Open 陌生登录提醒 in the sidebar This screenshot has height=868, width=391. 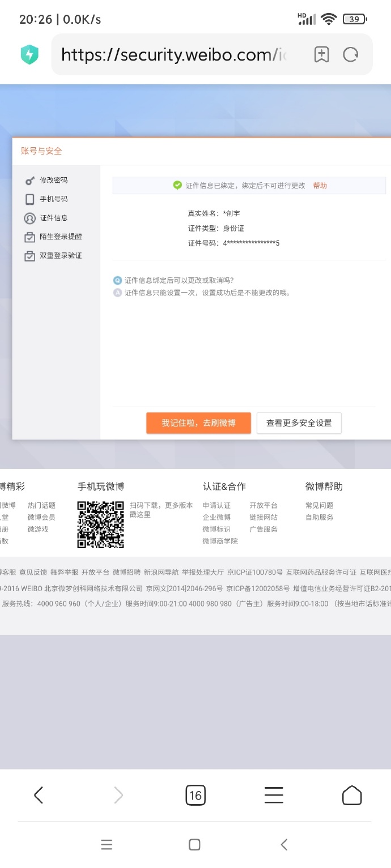61,237
